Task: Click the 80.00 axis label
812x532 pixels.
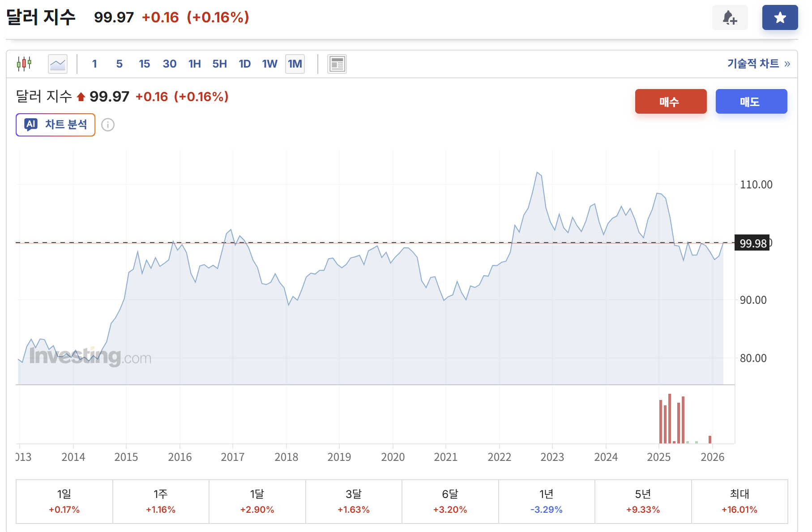Action: [753, 358]
